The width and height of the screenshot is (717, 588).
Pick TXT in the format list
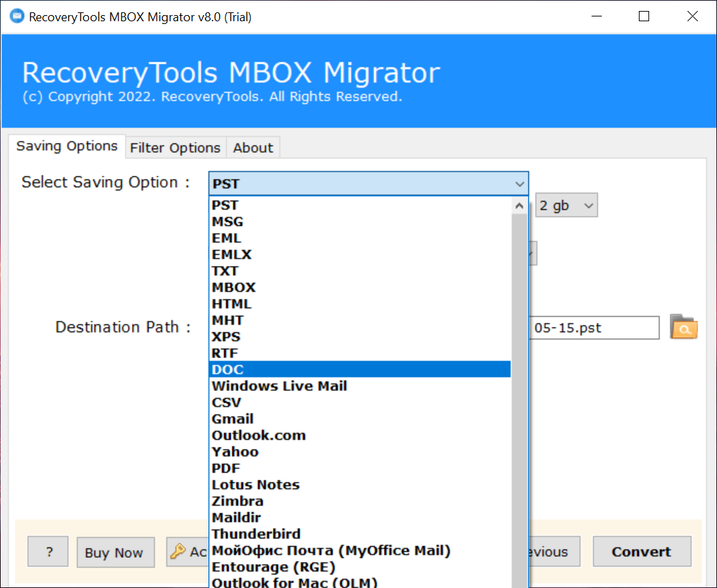point(360,271)
